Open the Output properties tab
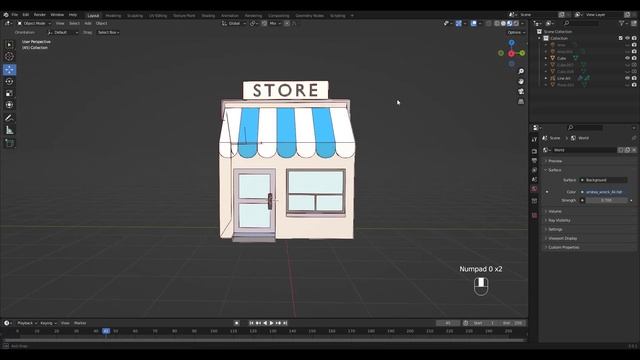640x360 pixels. [x=534, y=161]
